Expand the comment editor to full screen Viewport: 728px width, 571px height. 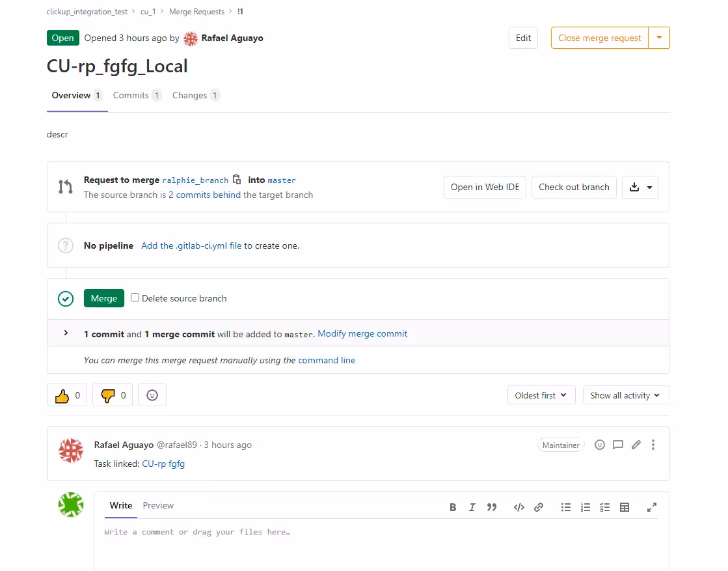651,507
